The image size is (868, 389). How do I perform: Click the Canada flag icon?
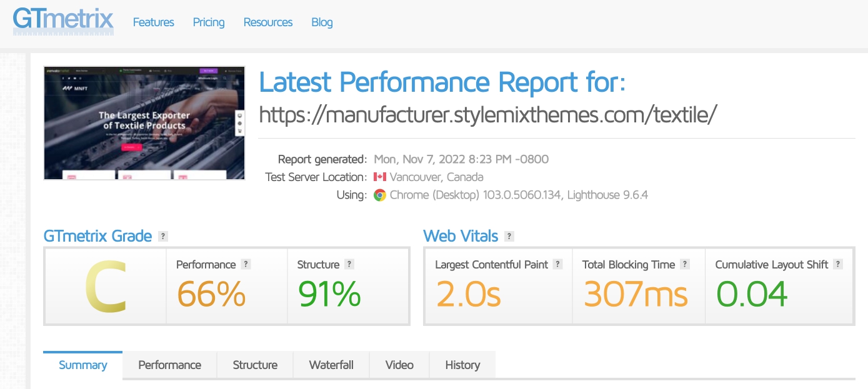[380, 177]
